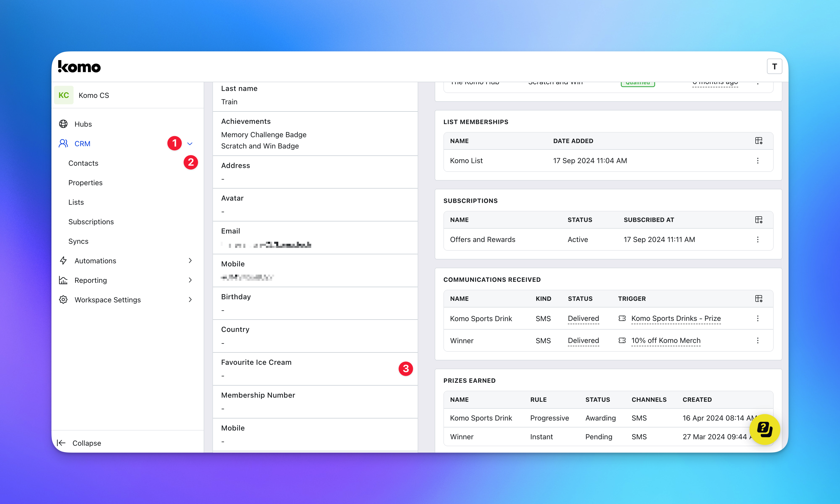Open the Komo Sports Drinks - Prize trigger link

[675, 318]
